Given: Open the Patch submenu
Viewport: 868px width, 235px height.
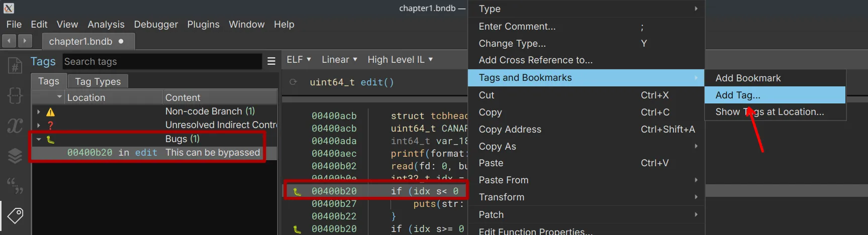Looking at the screenshot, I should (586, 215).
